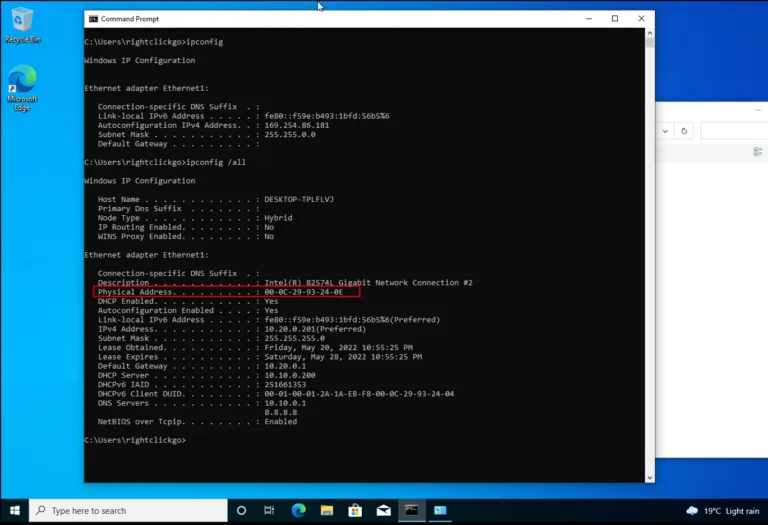Image resolution: width=768 pixels, height=525 pixels.
Task: Click the host name DESKTOP-TPLFLVJ
Action: (x=299, y=199)
